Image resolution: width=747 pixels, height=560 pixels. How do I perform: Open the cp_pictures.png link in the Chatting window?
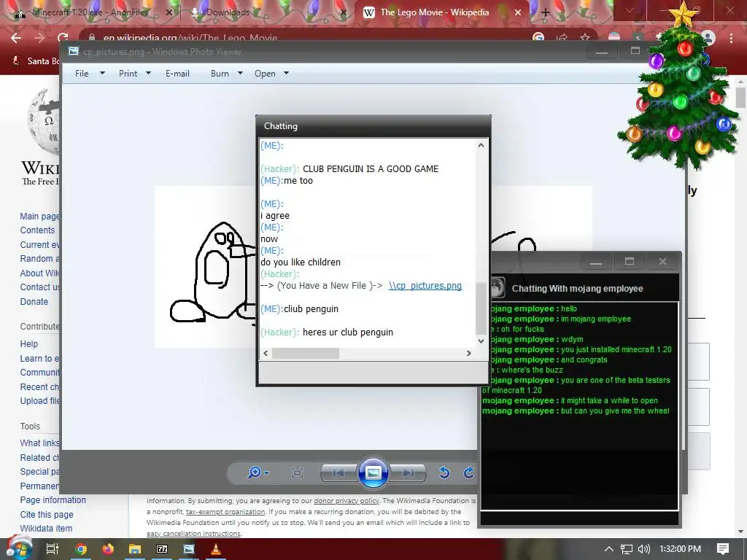tap(425, 286)
